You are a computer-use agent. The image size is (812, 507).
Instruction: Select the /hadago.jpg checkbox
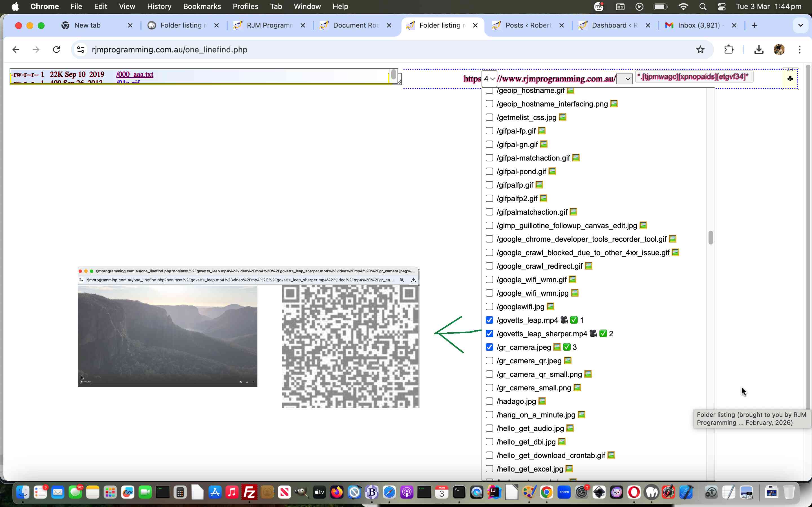[x=489, y=401]
